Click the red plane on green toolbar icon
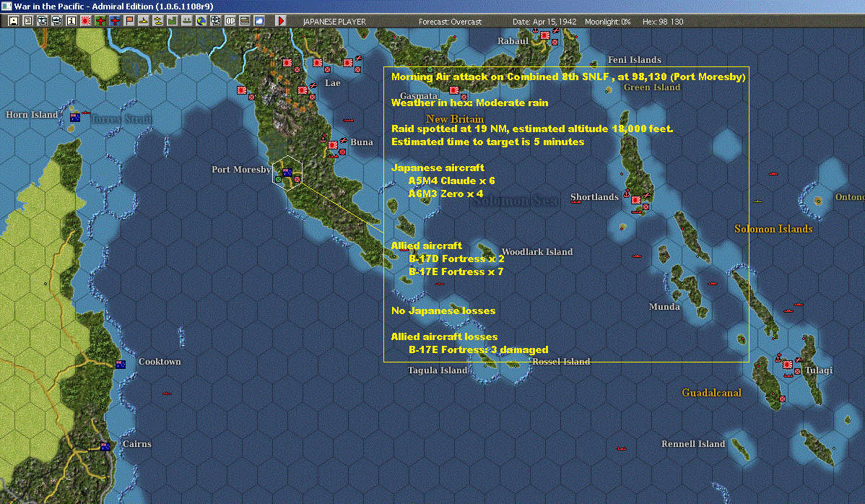Viewport: 865px width, 504px height. click(x=100, y=21)
